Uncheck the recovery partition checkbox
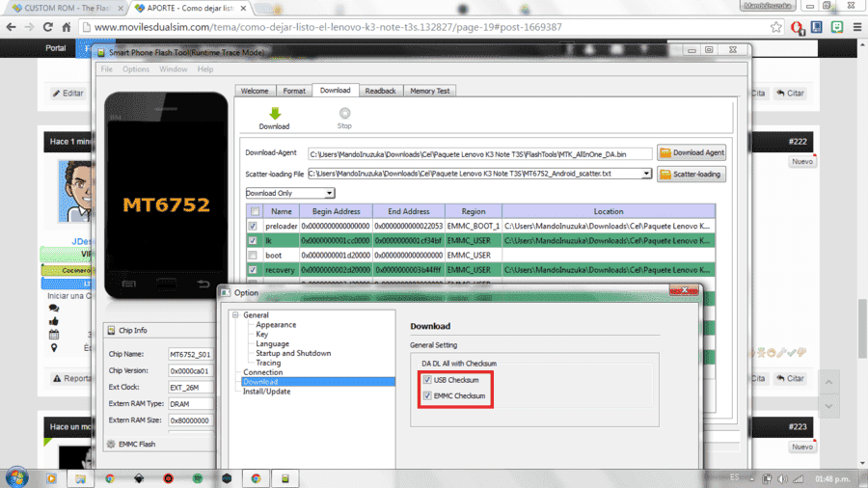Image resolution: width=868 pixels, height=488 pixels. (x=253, y=270)
